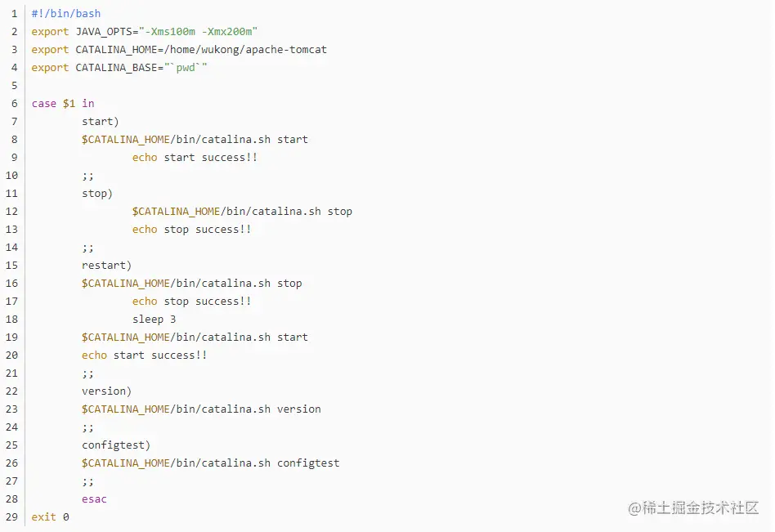Click the "configtest)" case label

116,445
